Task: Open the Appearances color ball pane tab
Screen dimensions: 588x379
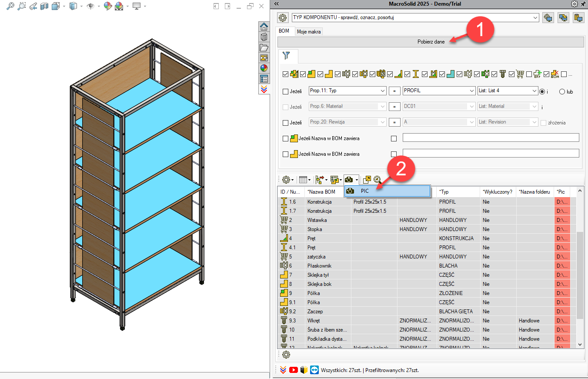Action: [x=264, y=68]
